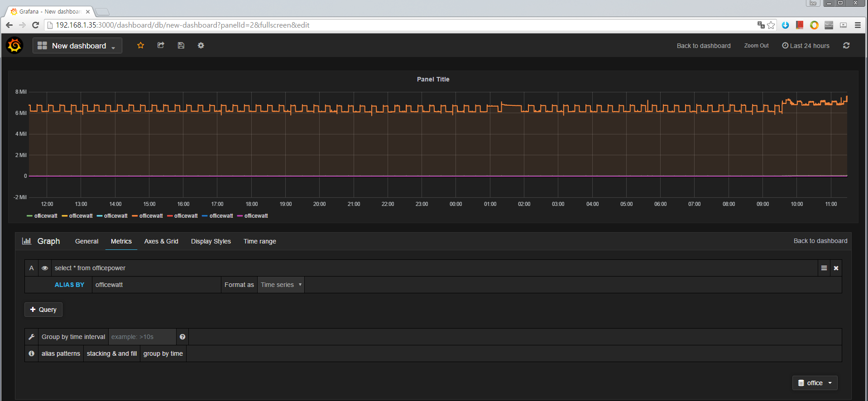Screen dimensions: 868x401
Task: Click the green officewatt legend swatch
Action: tap(29, 216)
